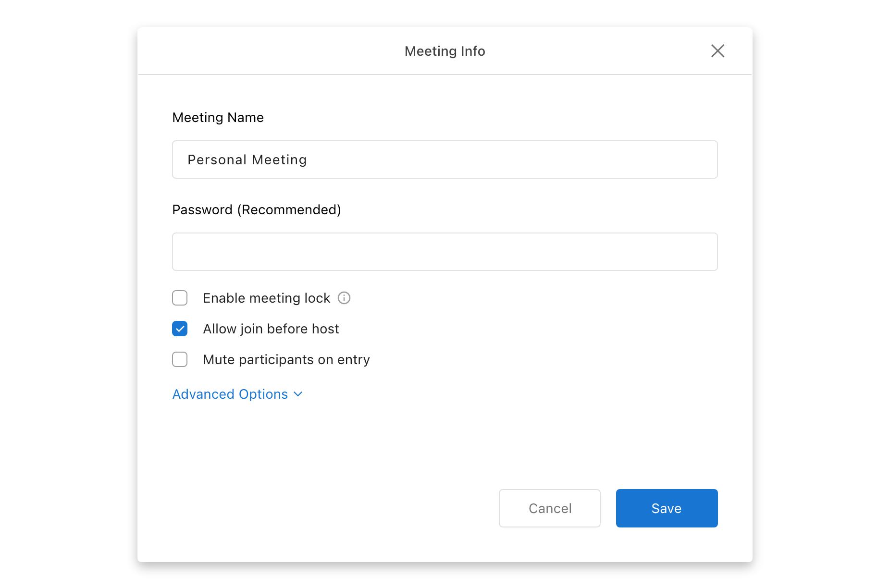Image resolution: width=890 pixels, height=588 pixels.
Task: Click the "Enable meeting lock" label text
Action: (266, 298)
